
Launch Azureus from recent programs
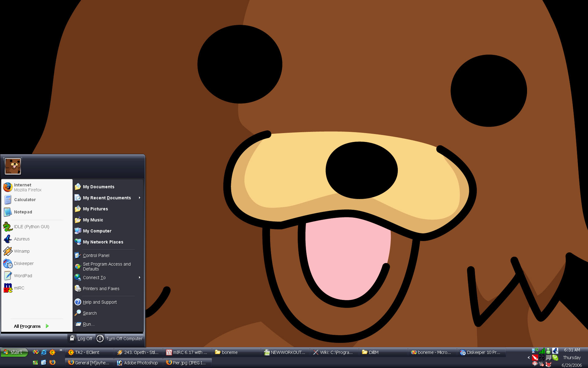36,239
